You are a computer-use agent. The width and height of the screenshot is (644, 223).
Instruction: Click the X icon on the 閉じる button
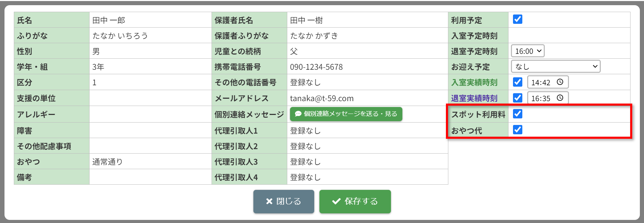tap(269, 201)
